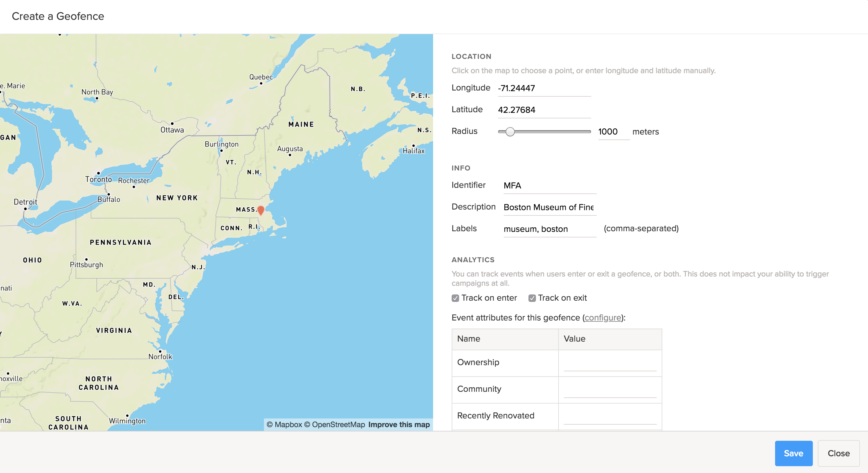The height and width of the screenshot is (473, 868).
Task: Click the Labels input field
Action: click(x=549, y=229)
